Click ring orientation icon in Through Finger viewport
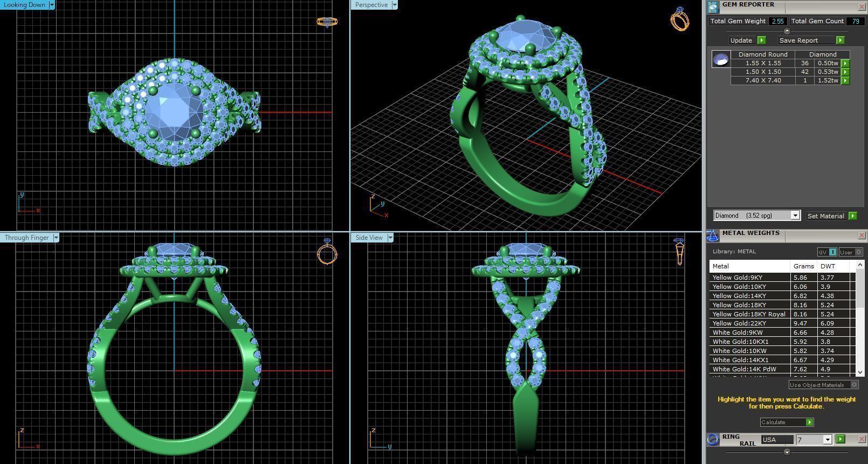Viewport: 868px width, 464px height. pyautogui.click(x=327, y=251)
